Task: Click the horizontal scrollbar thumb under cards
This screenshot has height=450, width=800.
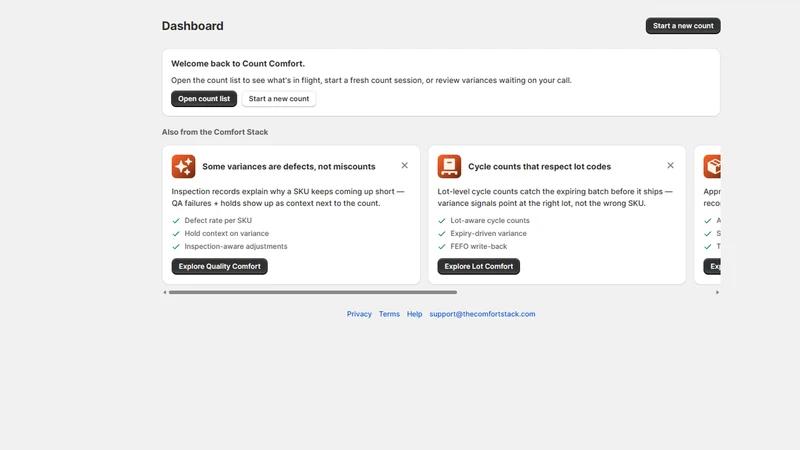Action: tap(313, 292)
